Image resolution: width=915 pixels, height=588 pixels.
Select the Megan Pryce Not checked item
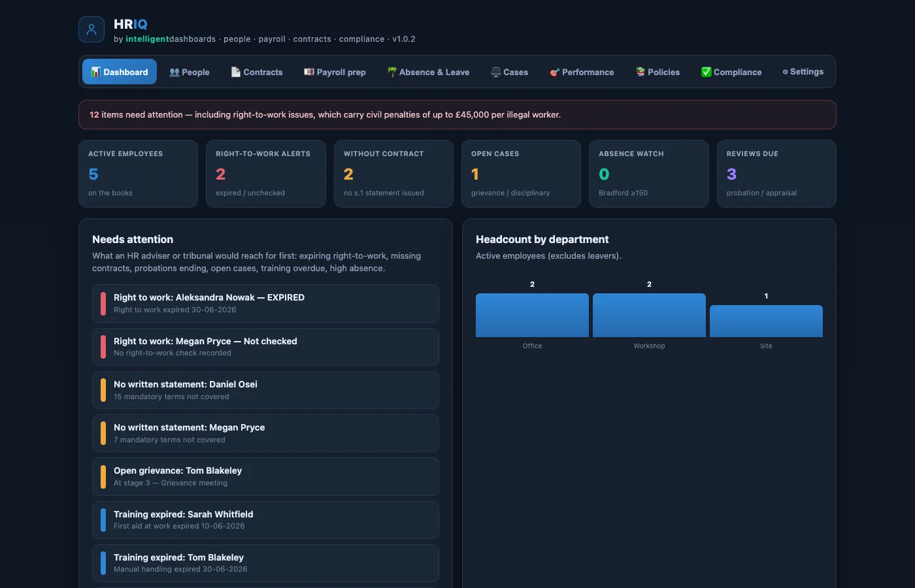[x=265, y=347]
